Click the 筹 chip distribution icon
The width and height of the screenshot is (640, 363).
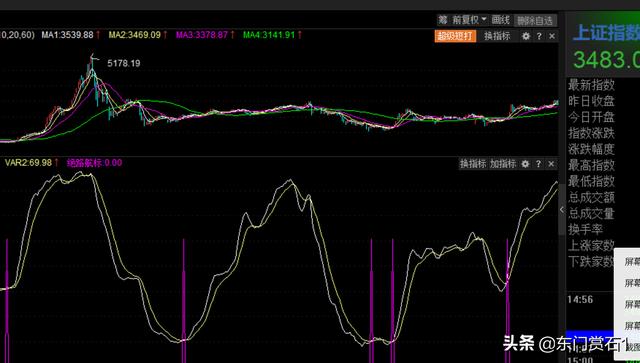(x=443, y=20)
